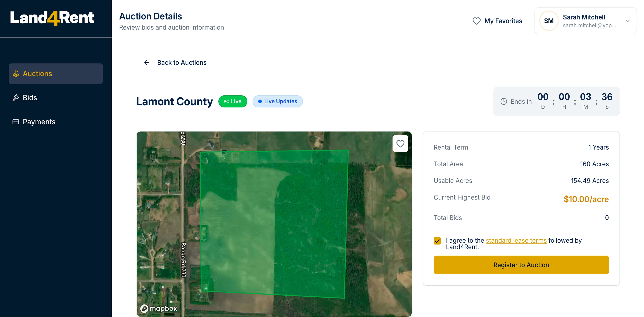Click the Auctions gavel icon in sidebar
Image resolution: width=644 pixels, height=317 pixels.
16,74
